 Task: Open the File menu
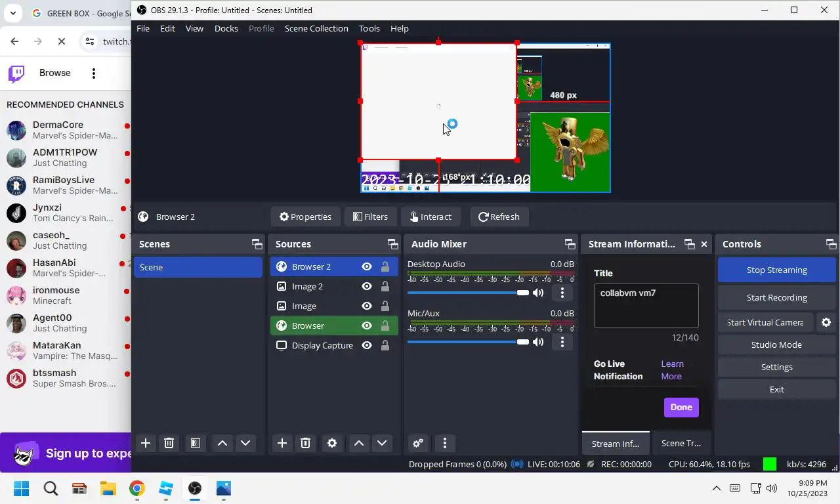(143, 28)
